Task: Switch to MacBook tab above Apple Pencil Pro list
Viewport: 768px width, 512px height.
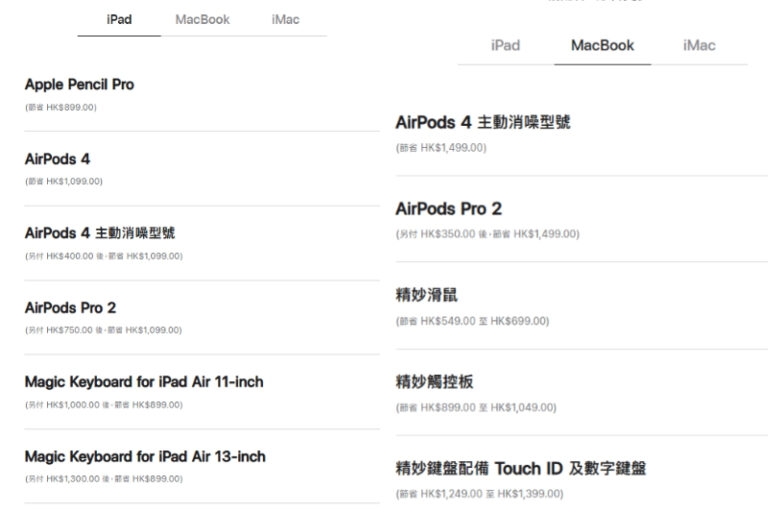Action: click(202, 20)
